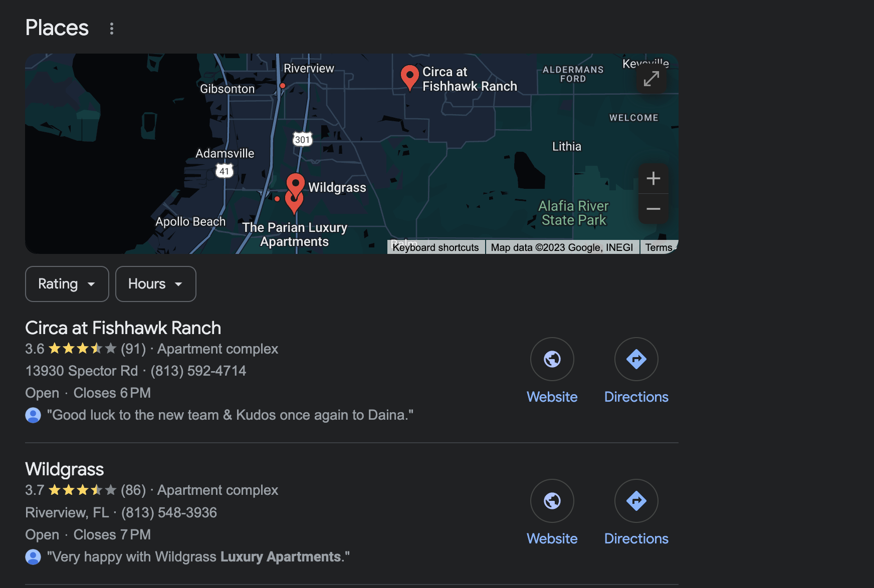Click the Website label under Circa at Fishhawk Ranch
The image size is (874, 588).
552,397
